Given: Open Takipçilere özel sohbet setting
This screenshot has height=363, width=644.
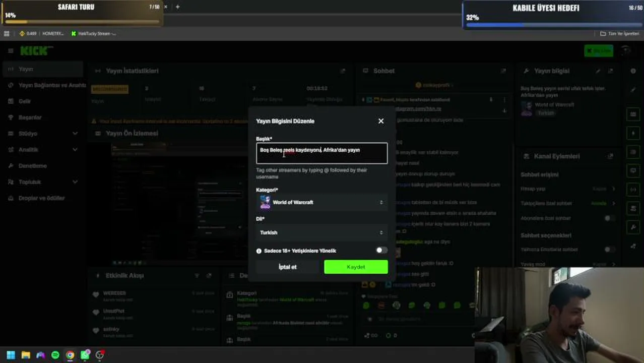Looking at the screenshot, I should click(568, 203).
